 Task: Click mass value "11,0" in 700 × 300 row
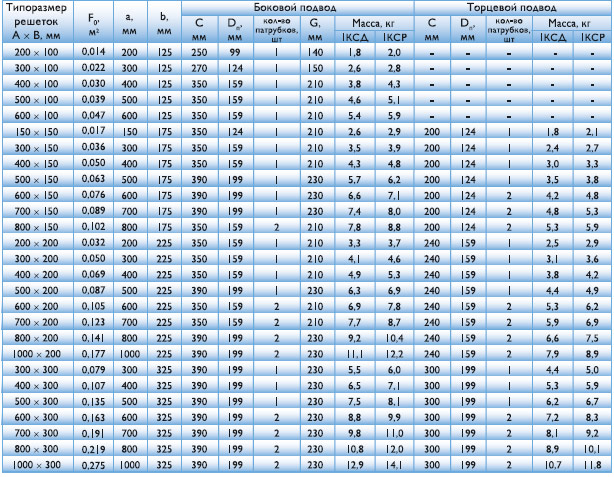tap(394, 434)
